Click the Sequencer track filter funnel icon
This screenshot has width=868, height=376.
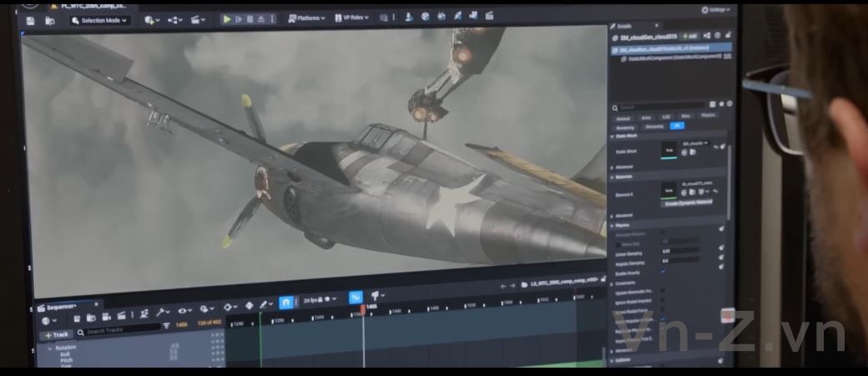tap(167, 326)
